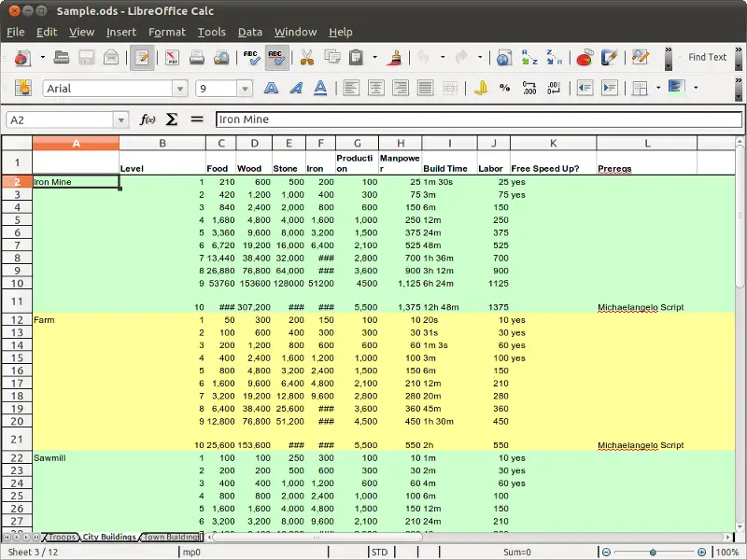Click the Cut scissors icon
Viewport: 747px width, 560px height.
click(306, 58)
